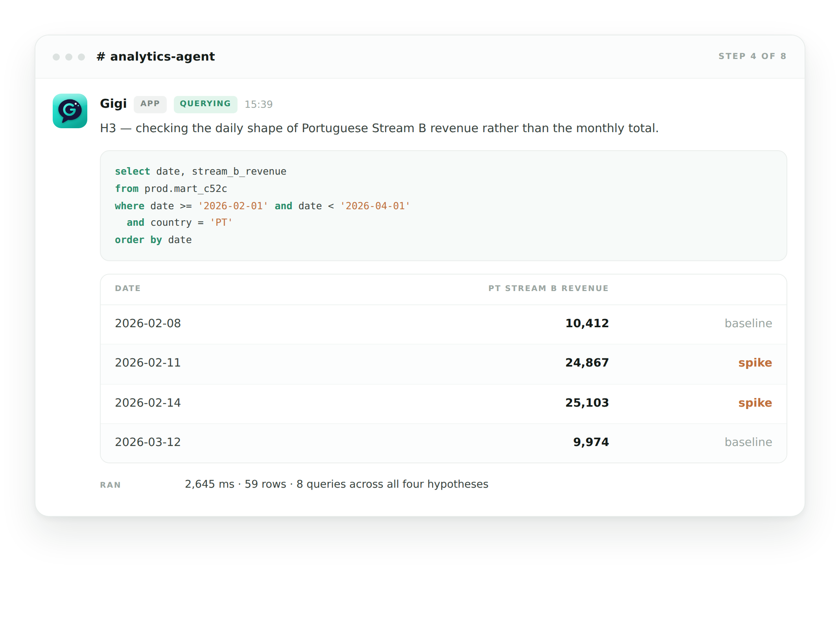
Task: Select the 2026-02-14 date cell
Action: point(148,403)
